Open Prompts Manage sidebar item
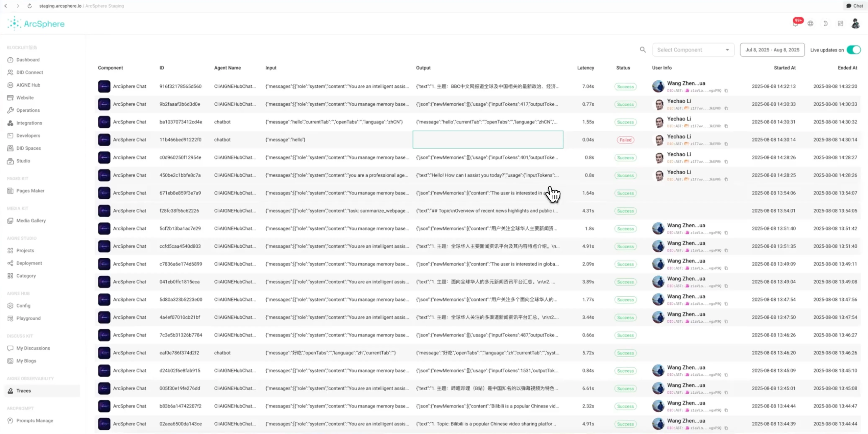868x434 pixels. coord(35,421)
